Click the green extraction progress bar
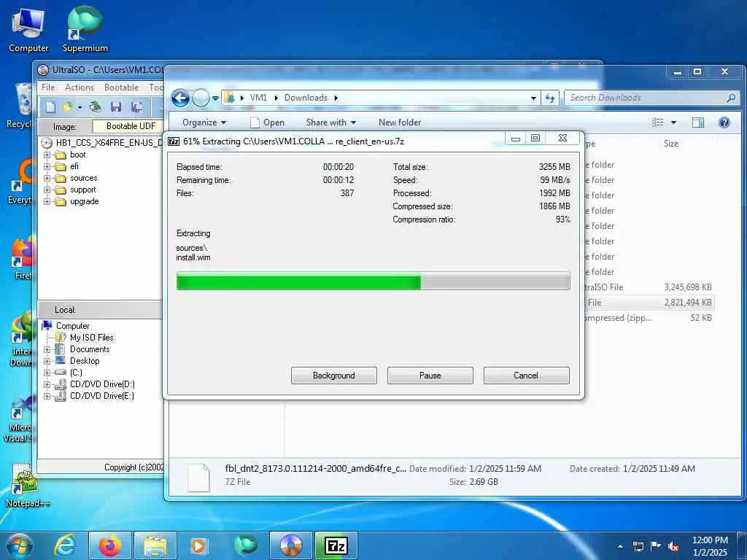Viewport: 747px width, 560px height. pyautogui.click(x=373, y=281)
